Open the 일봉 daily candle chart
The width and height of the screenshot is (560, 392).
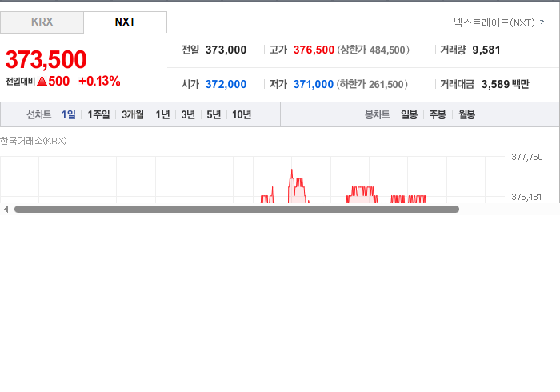410,114
